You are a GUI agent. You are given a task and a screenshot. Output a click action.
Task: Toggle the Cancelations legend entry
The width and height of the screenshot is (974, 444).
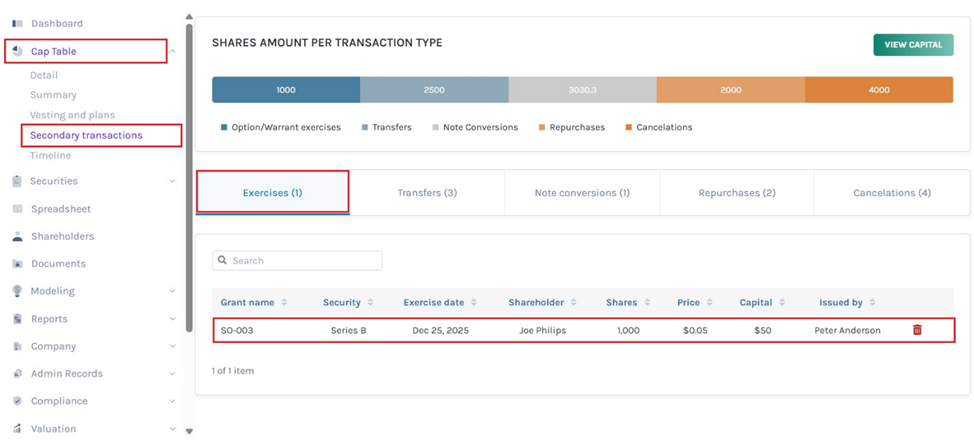coord(658,127)
